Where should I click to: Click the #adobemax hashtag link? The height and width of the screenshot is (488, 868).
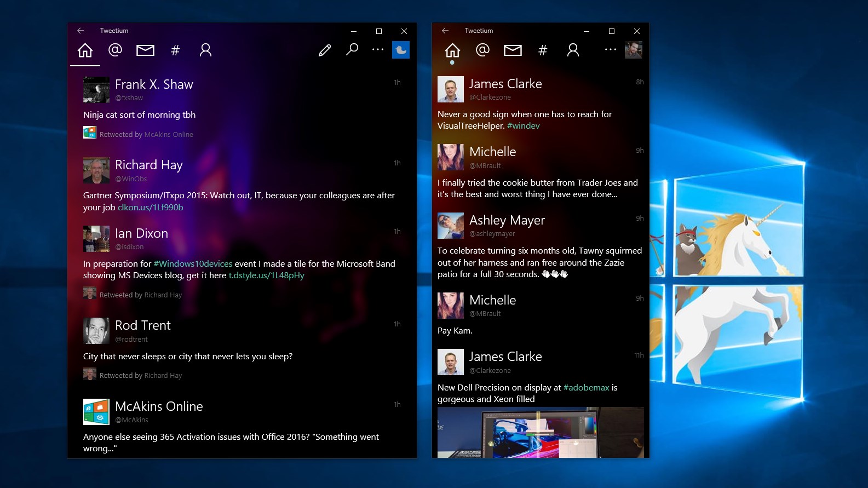point(586,388)
